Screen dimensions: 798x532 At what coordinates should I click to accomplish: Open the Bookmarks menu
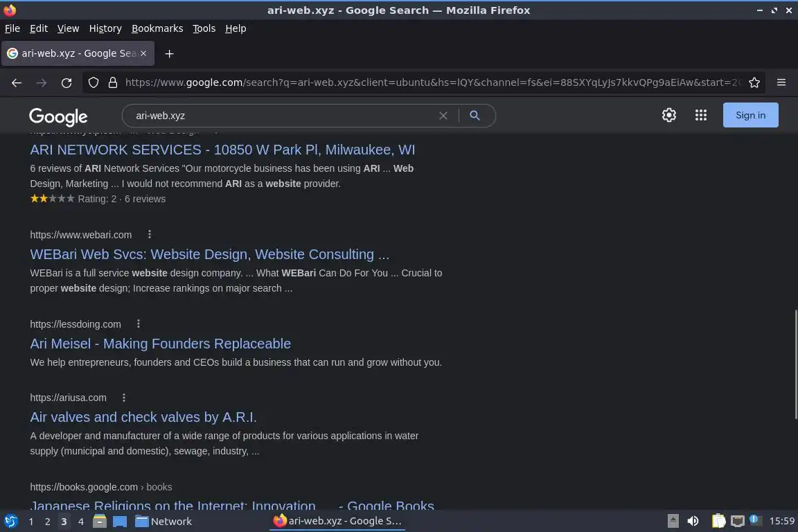[x=157, y=28]
